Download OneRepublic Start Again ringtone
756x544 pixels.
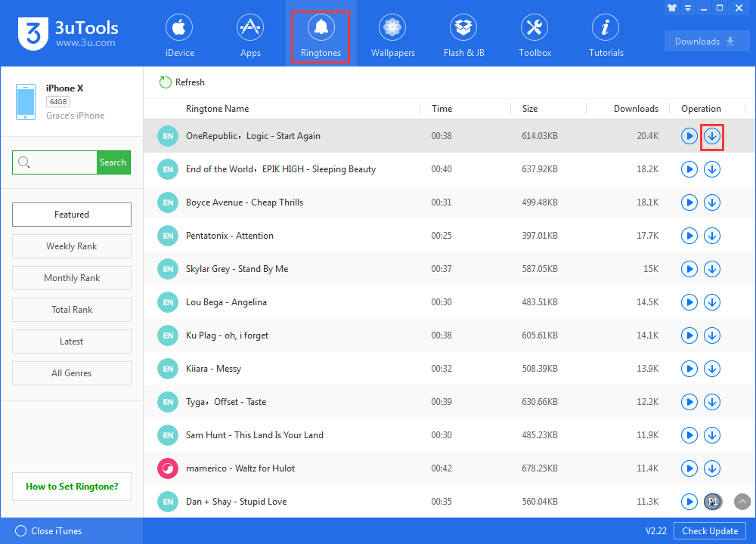[x=712, y=136]
